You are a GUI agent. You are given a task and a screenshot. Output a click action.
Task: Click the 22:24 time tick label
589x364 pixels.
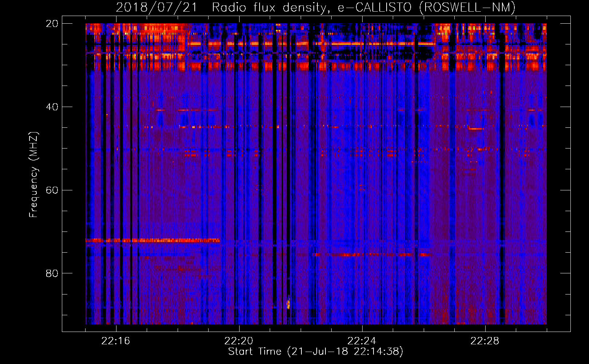[362, 341]
